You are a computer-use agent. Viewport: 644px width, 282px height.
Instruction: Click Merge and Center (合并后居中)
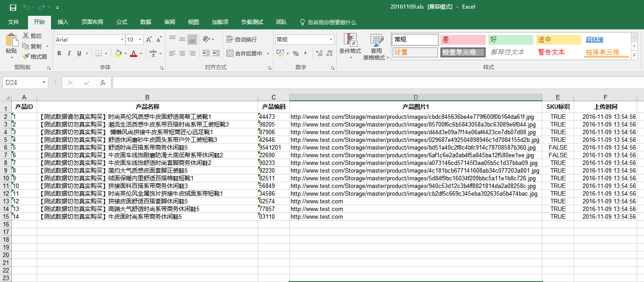(244, 53)
